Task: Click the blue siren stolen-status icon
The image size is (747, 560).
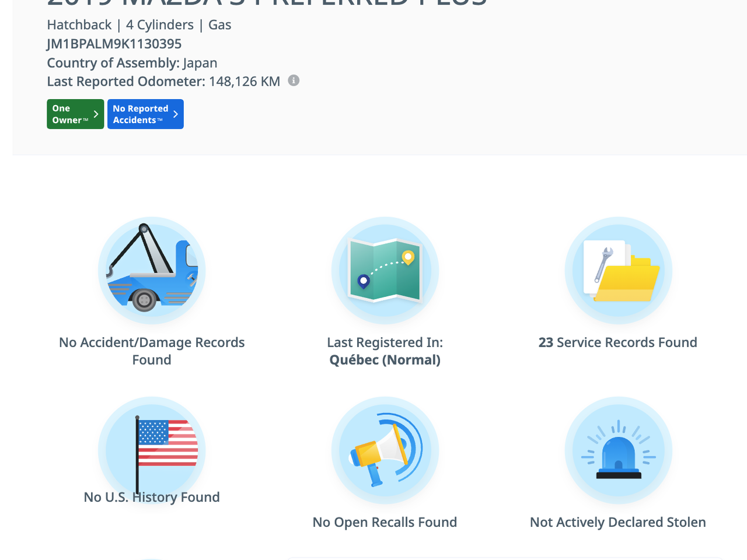Action: (618, 450)
